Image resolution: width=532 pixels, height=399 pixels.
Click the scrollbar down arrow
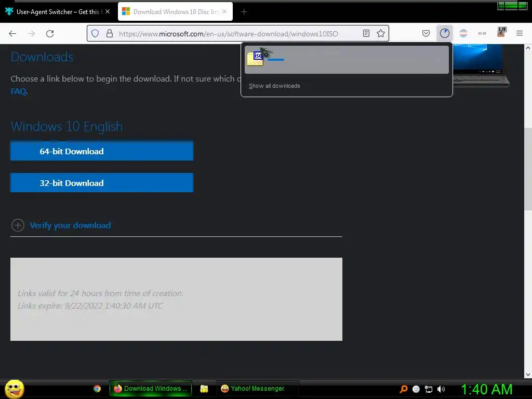point(528,375)
